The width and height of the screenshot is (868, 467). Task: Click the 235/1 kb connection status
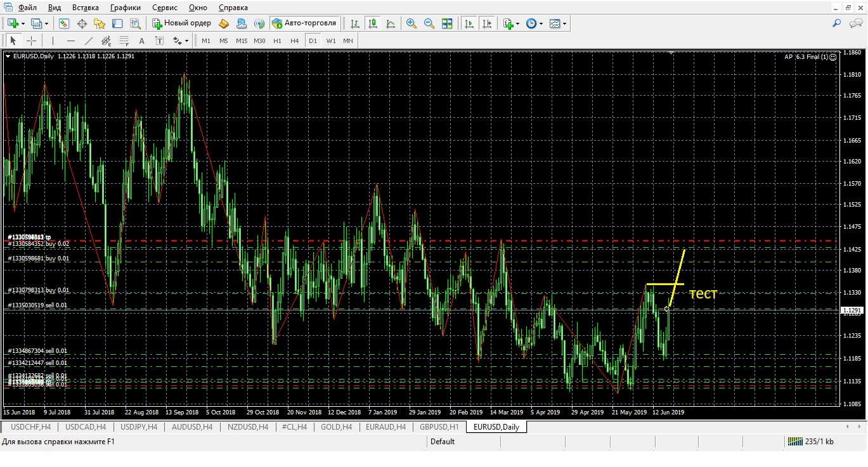coord(811,442)
